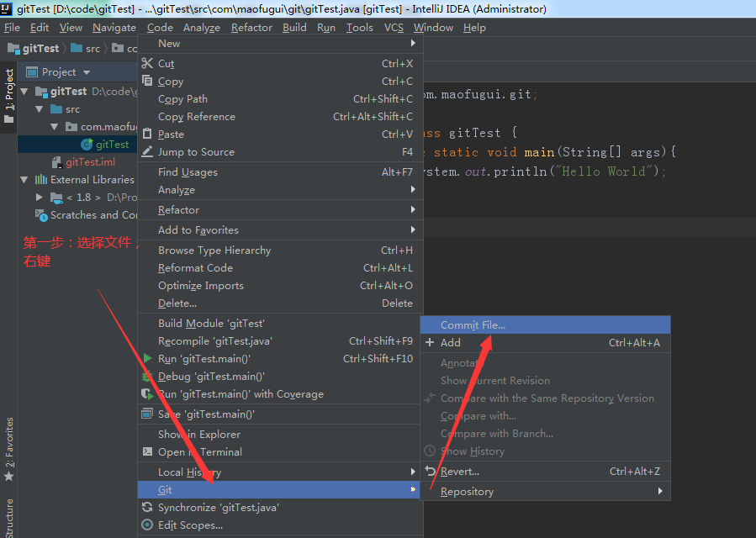Open the Help menu
This screenshot has width=756, height=538.
tap(474, 28)
